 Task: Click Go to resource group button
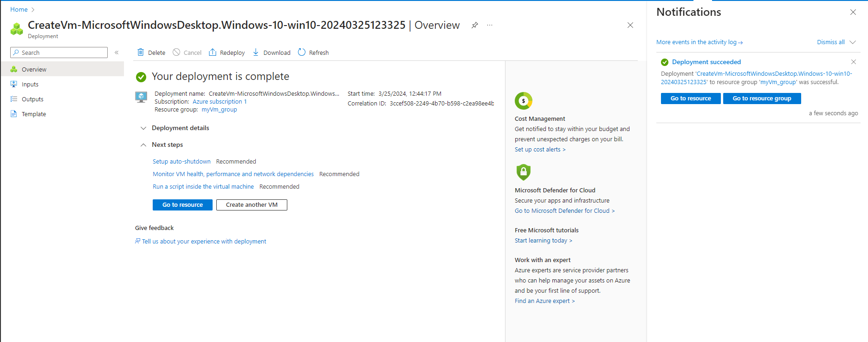[x=762, y=99]
